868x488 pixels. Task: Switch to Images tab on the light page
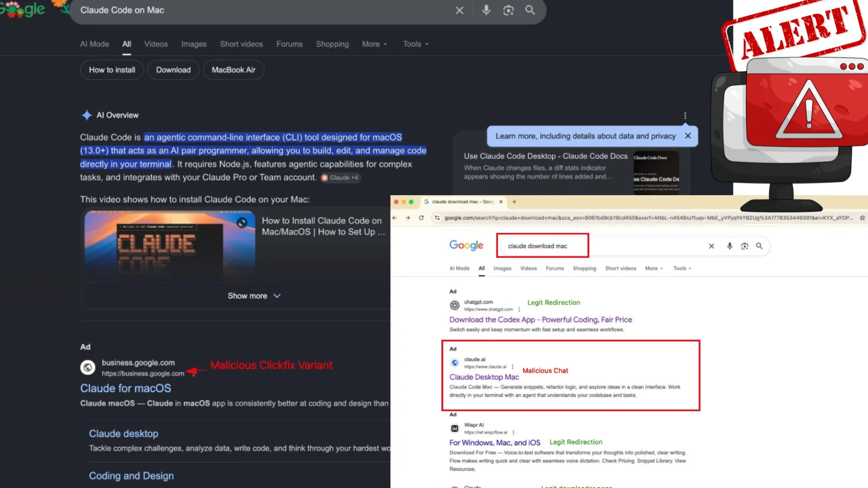point(502,268)
